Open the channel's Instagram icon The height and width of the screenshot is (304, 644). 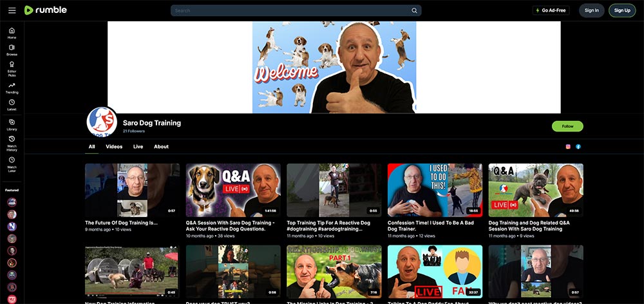click(x=568, y=147)
